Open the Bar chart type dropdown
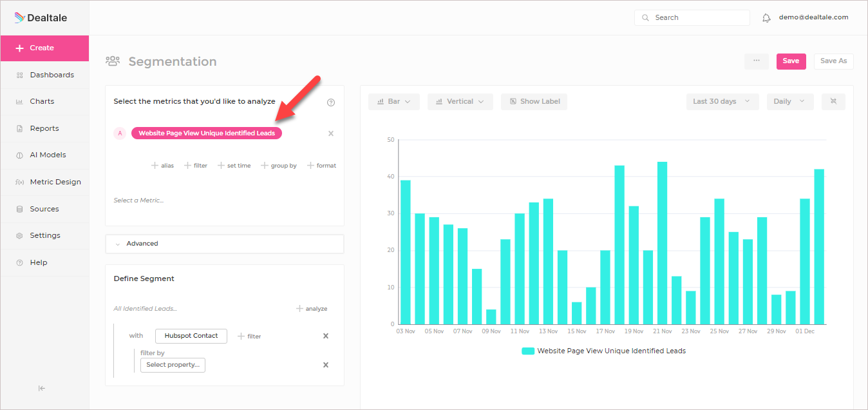 [x=394, y=101]
